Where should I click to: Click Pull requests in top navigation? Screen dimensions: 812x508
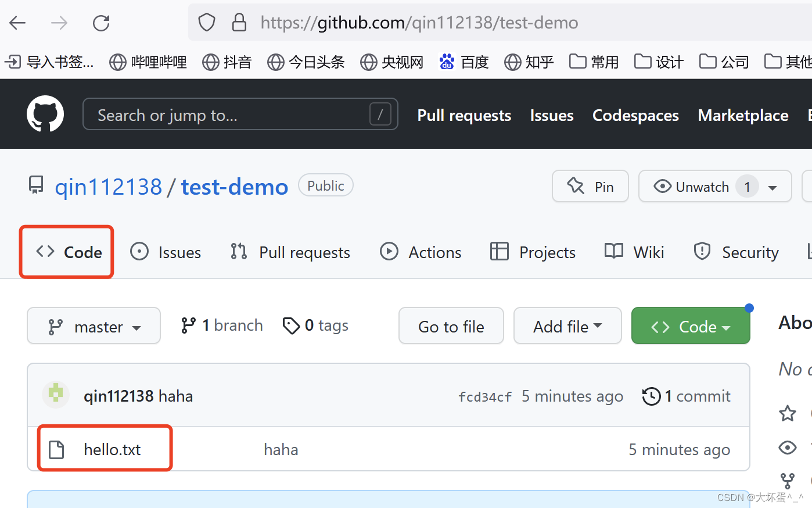[464, 115]
